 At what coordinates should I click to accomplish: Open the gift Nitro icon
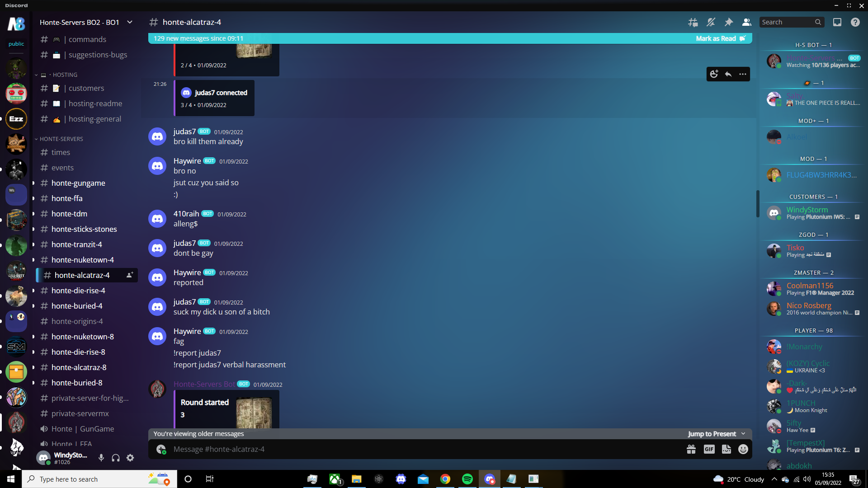691,449
